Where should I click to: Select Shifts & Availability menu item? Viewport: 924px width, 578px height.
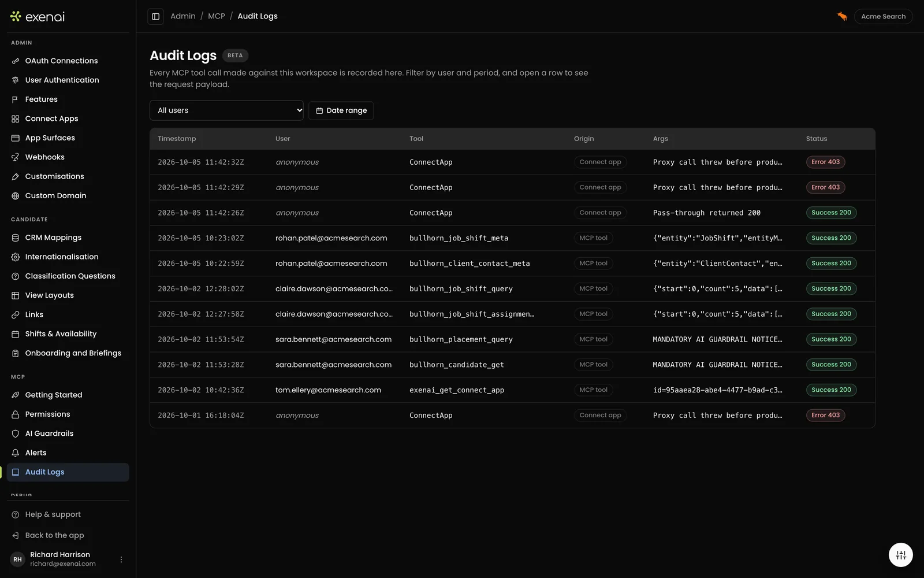[68, 334]
